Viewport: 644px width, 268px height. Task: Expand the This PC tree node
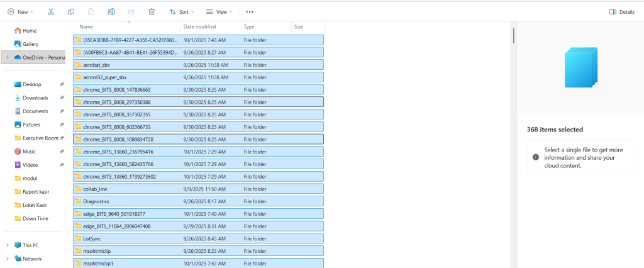(7, 245)
